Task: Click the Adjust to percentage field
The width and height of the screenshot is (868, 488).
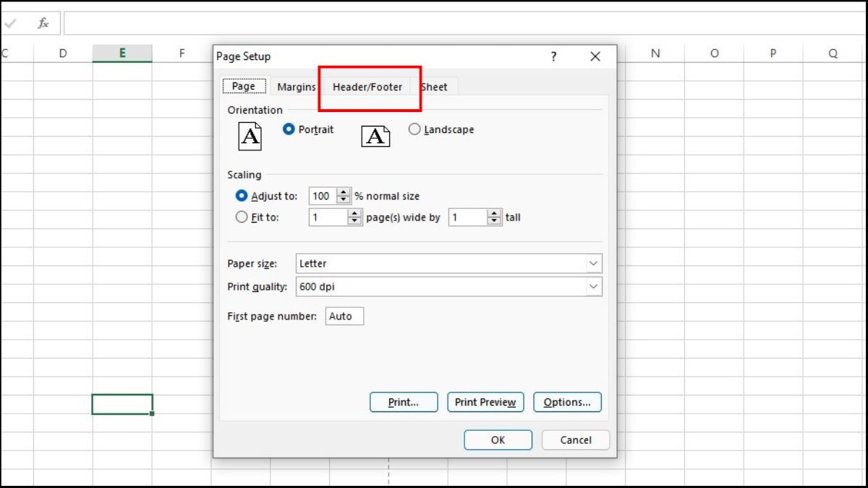Action: pos(323,196)
